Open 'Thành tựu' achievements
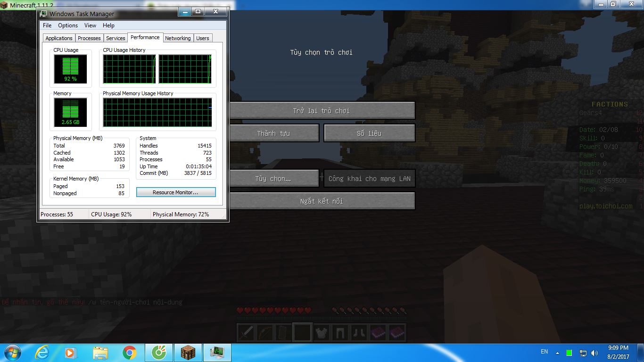Viewport: 644px width, 362px height. tap(273, 133)
